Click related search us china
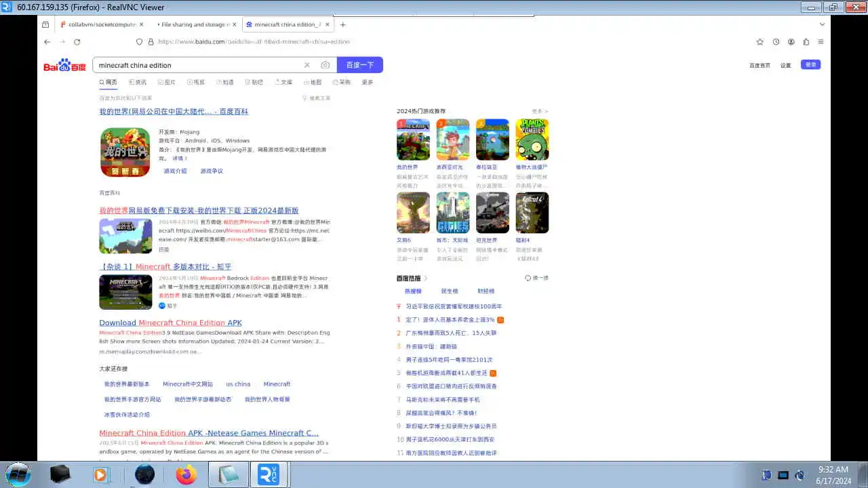Viewport: 868px width, 488px height. 238,384
